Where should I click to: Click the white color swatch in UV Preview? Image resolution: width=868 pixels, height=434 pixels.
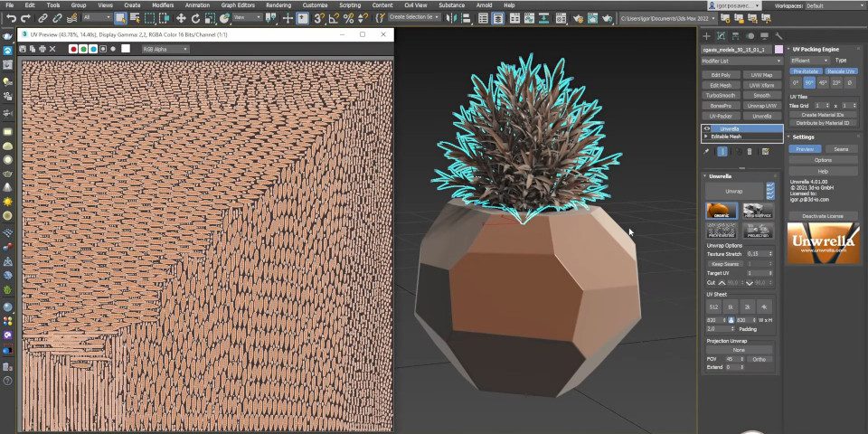click(x=126, y=49)
